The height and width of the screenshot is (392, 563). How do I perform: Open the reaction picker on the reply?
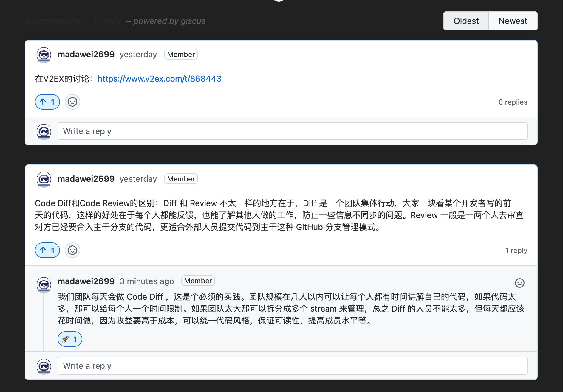coord(519,283)
